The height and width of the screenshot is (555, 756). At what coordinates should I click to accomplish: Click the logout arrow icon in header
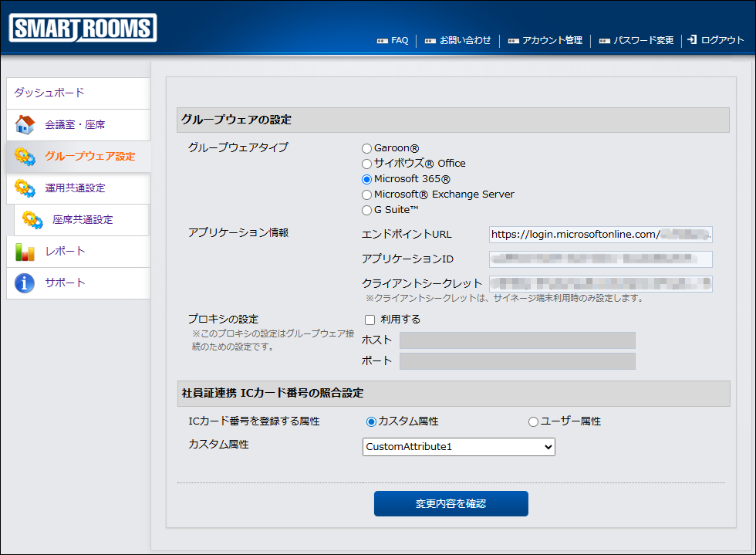point(692,40)
